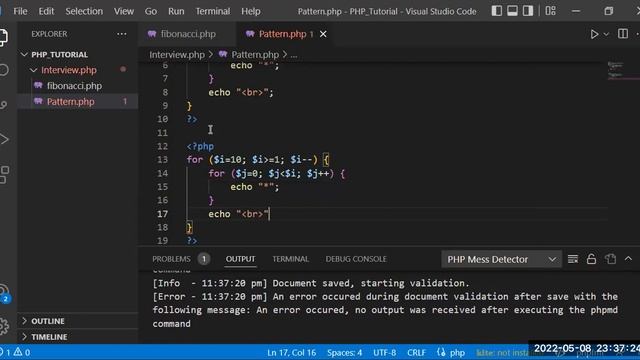Image resolution: width=640 pixels, height=360 pixels.
Task: Open Source Control view in activity bar
Action: pyautogui.click(x=4, y=105)
